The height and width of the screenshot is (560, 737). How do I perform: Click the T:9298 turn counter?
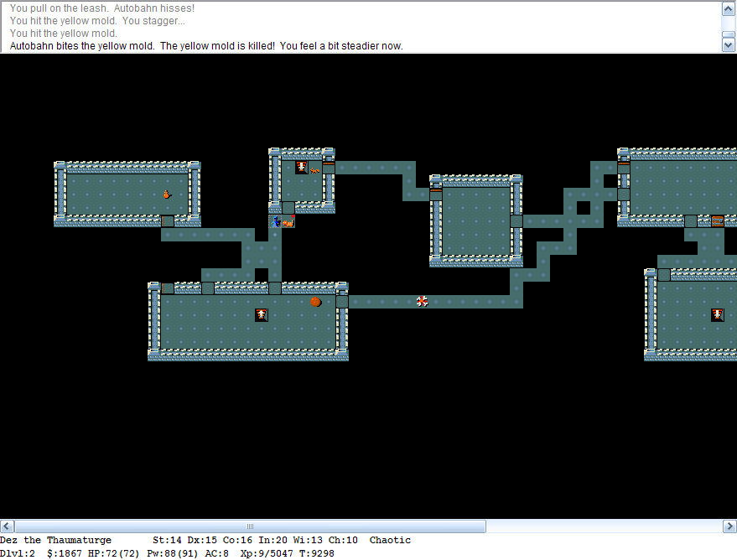(317, 553)
